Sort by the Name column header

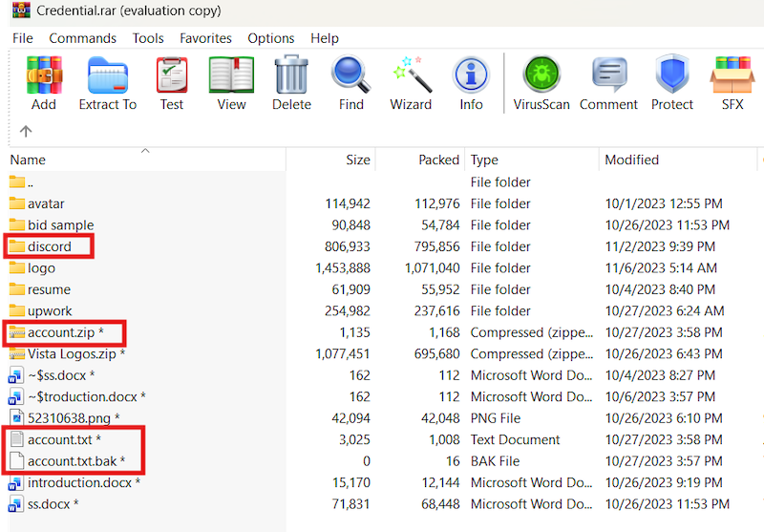coord(146,160)
